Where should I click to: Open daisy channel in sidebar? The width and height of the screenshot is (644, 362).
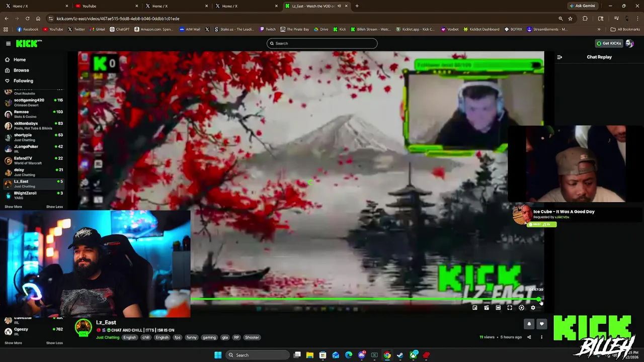(34, 172)
